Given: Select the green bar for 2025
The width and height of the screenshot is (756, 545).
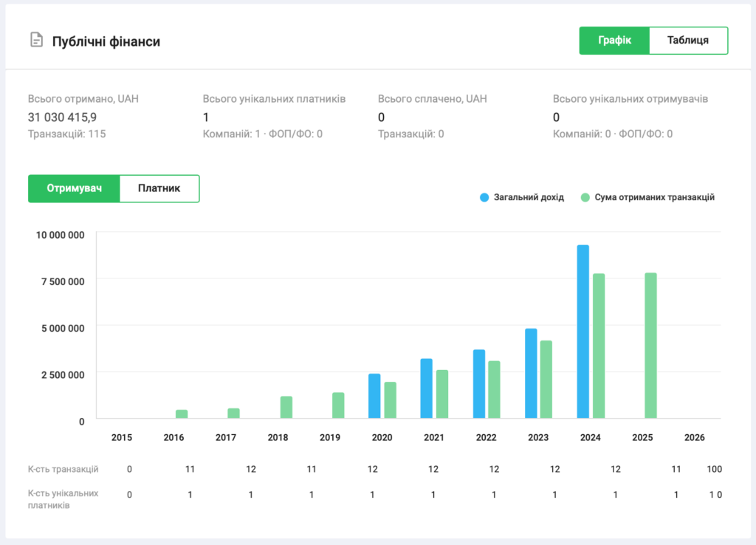Looking at the screenshot, I should coord(650,346).
